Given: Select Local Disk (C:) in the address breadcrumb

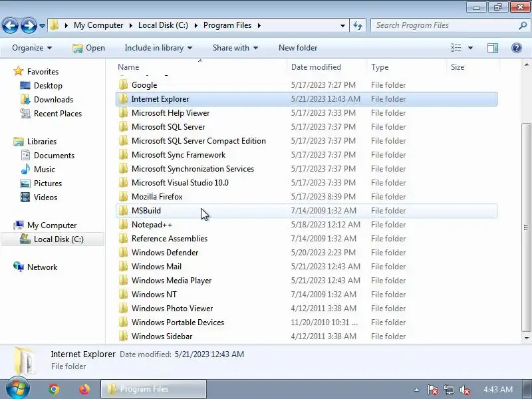Looking at the screenshot, I should coord(163,25).
